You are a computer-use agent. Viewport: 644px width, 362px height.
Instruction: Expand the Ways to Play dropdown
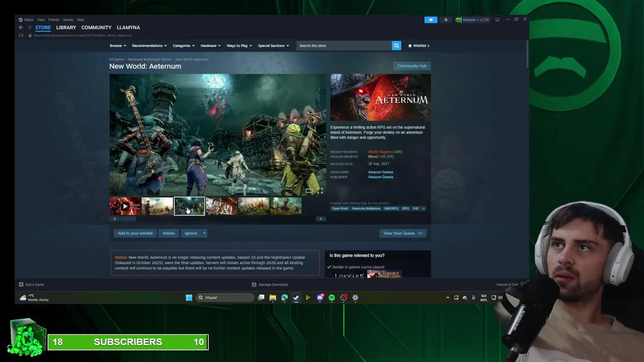(x=239, y=46)
